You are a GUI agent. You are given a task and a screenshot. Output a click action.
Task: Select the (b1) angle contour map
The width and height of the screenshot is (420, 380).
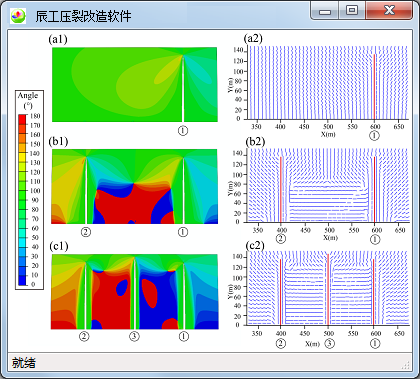pyautogui.click(x=135, y=186)
